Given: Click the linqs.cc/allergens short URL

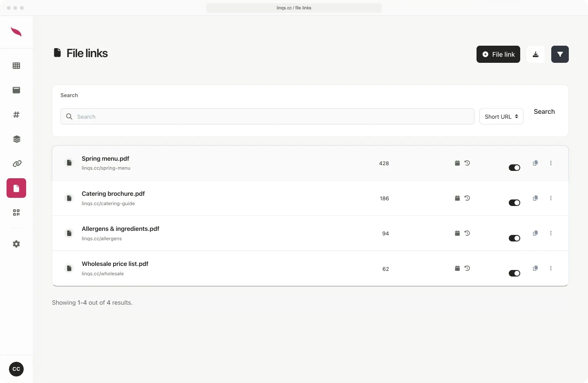Looking at the screenshot, I should pos(102,239).
